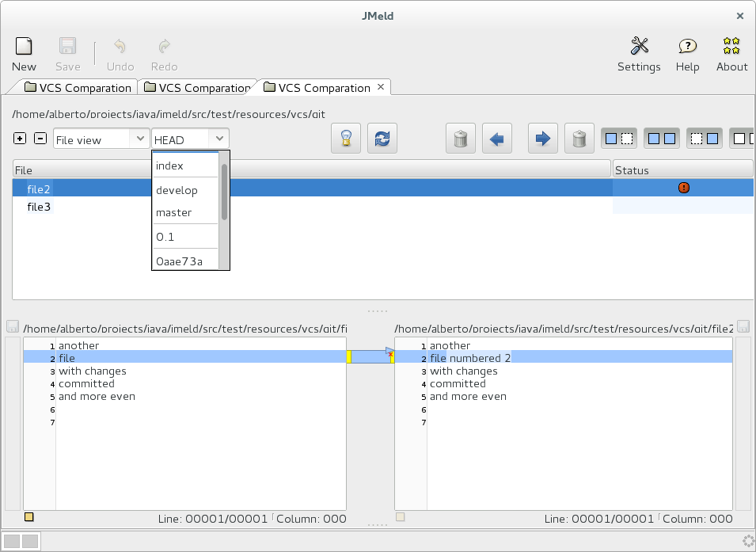Click 'with changes' in left pane
Image resolution: width=756 pixels, height=552 pixels.
(x=93, y=371)
